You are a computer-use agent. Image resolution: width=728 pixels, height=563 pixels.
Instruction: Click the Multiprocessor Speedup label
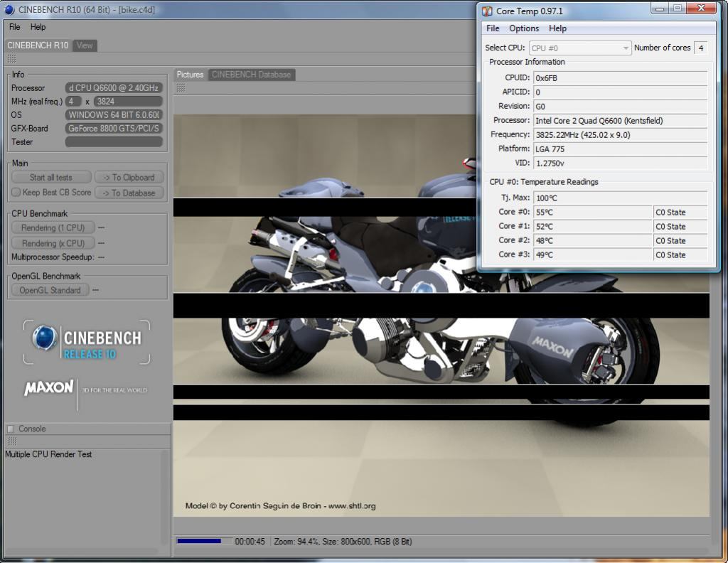tap(53, 257)
